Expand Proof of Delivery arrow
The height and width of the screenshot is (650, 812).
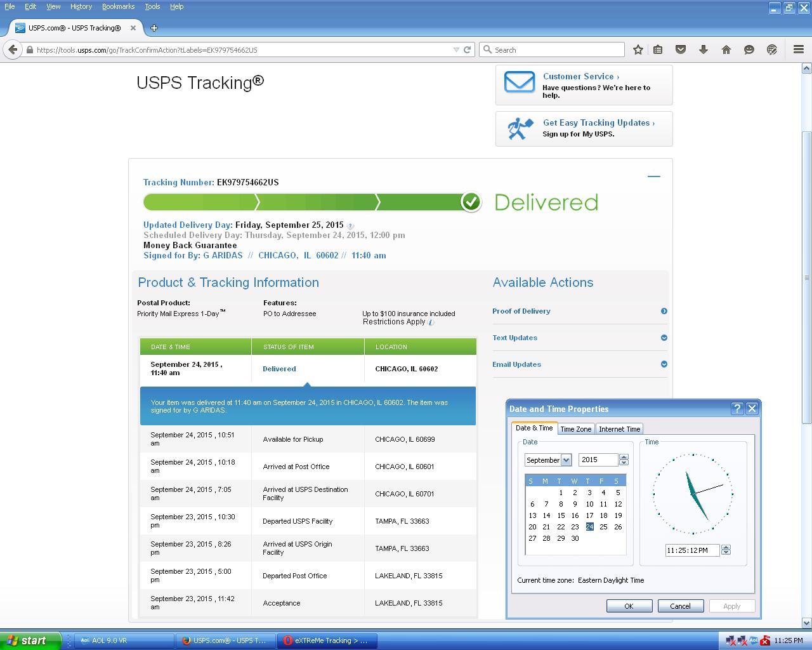coord(664,311)
